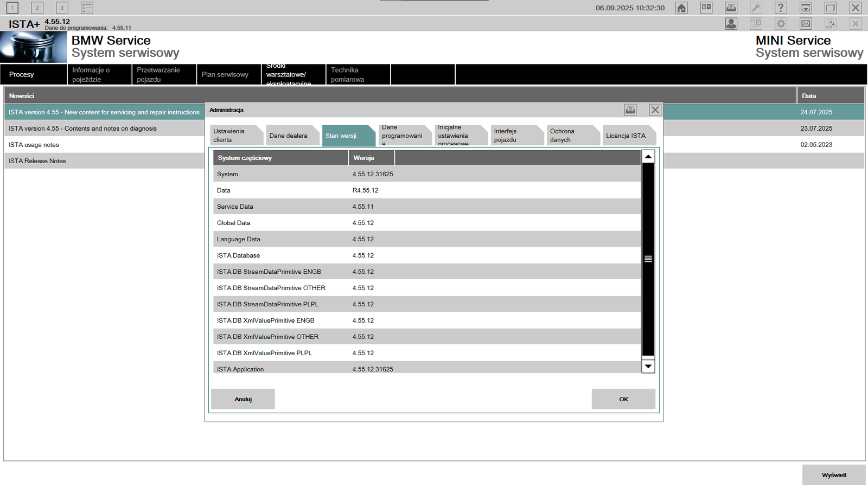868x488 pixels.
Task: Click the version list scroll up arrow
Action: tap(648, 157)
